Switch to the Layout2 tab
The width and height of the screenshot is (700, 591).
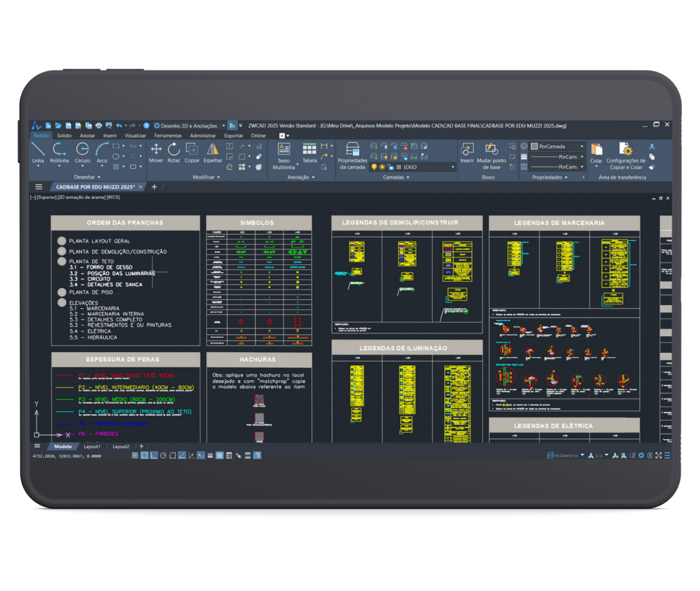pyautogui.click(x=121, y=447)
